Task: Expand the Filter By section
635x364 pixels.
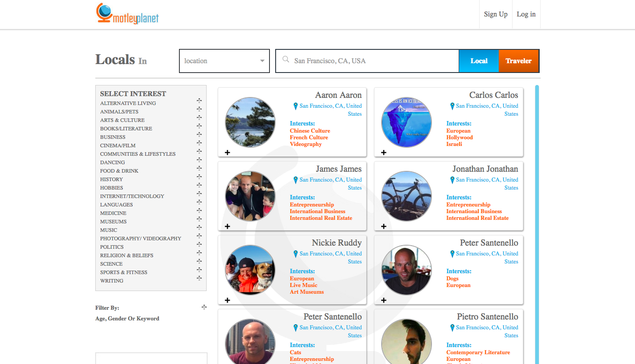Action: pyautogui.click(x=204, y=307)
